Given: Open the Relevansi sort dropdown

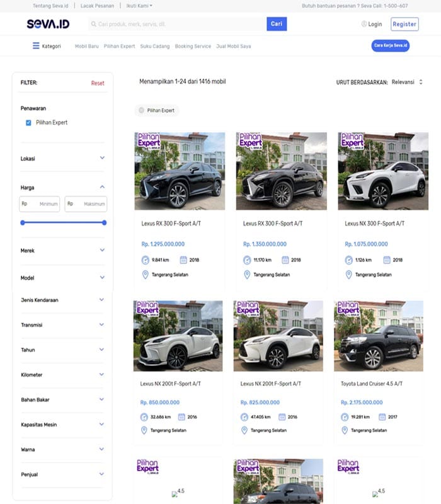Looking at the screenshot, I should tap(407, 82).
